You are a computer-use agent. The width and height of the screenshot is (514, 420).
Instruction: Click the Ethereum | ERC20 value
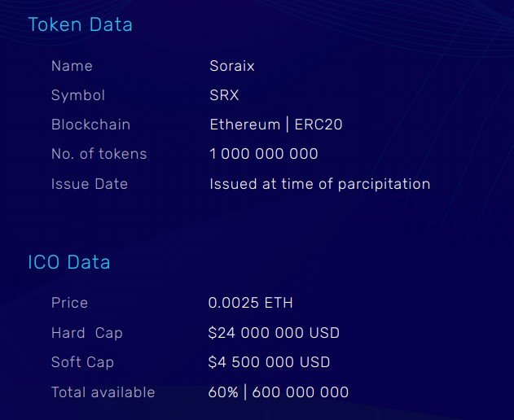click(x=276, y=125)
